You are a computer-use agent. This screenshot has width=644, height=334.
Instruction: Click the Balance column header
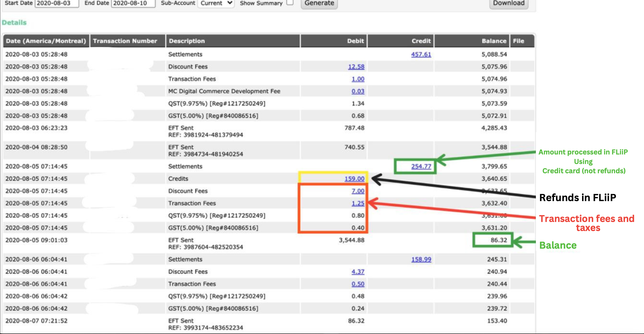pyautogui.click(x=471, y=41)
